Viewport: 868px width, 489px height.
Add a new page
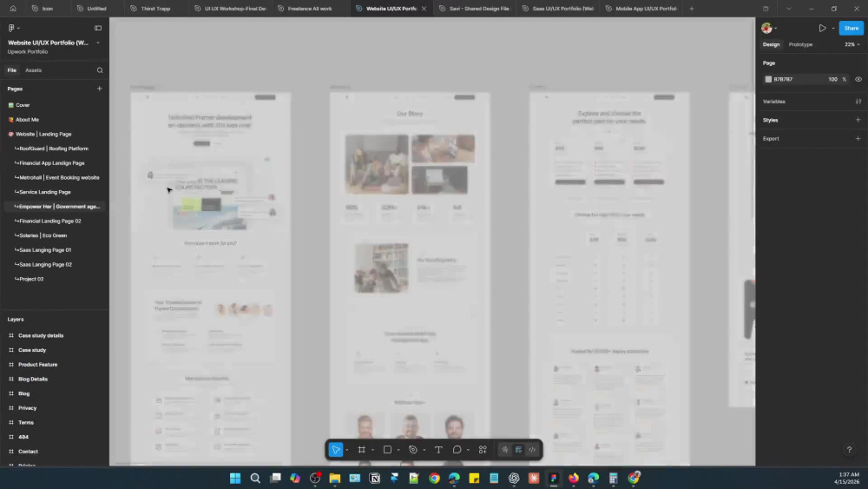tap(100, 89)
